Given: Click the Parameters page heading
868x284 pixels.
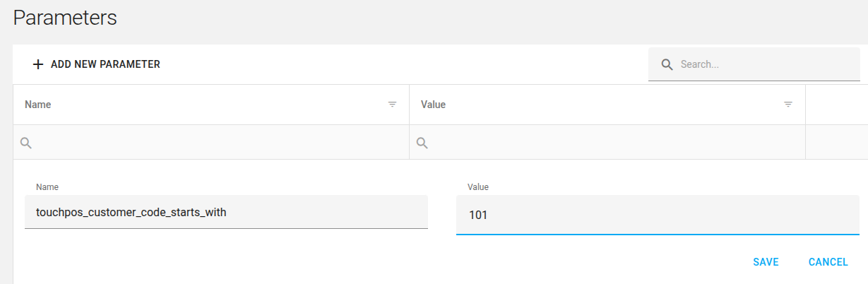Looking at the screenshot, I should pyautogui.click(x=65, y=18).
